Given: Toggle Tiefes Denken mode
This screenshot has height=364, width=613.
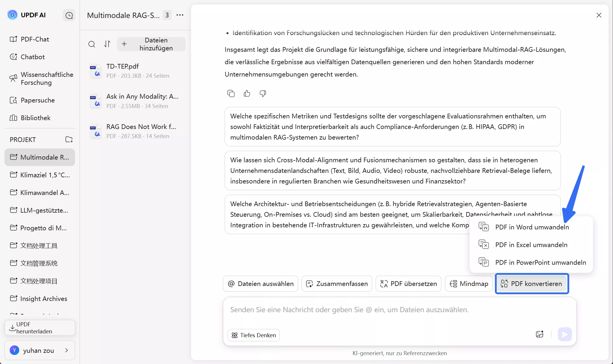Looking at the screenshot, I should tap(253, 335).
